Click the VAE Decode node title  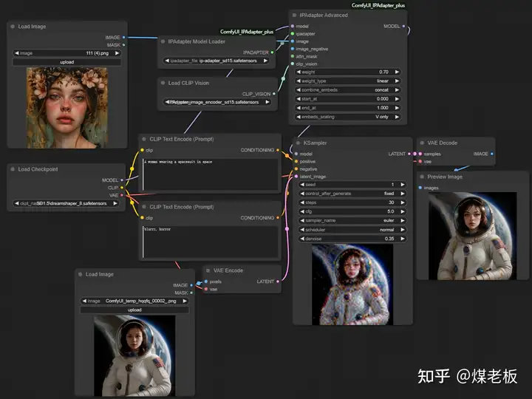point(443,143)
